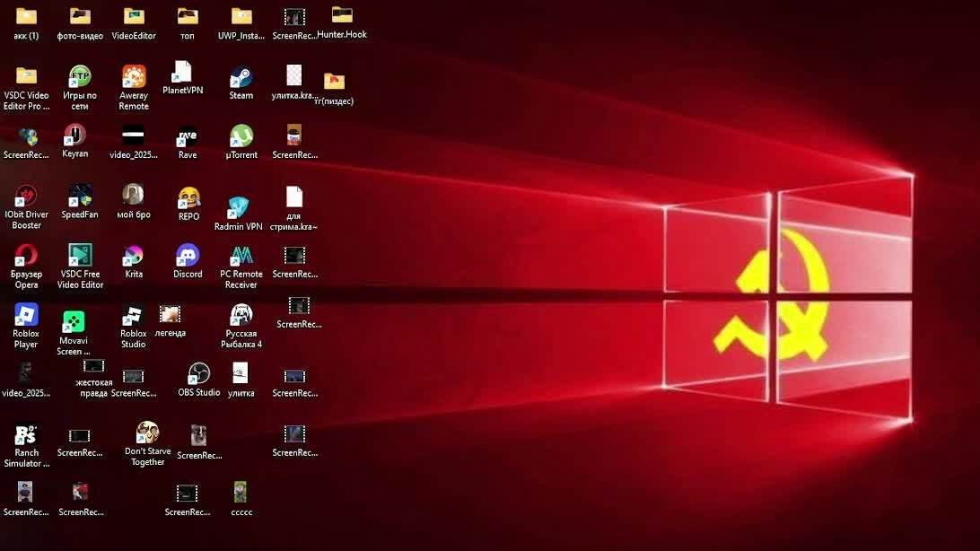
Task: Launch Roblox Studio
Action: pyautogui.click(x=133, y=316)
